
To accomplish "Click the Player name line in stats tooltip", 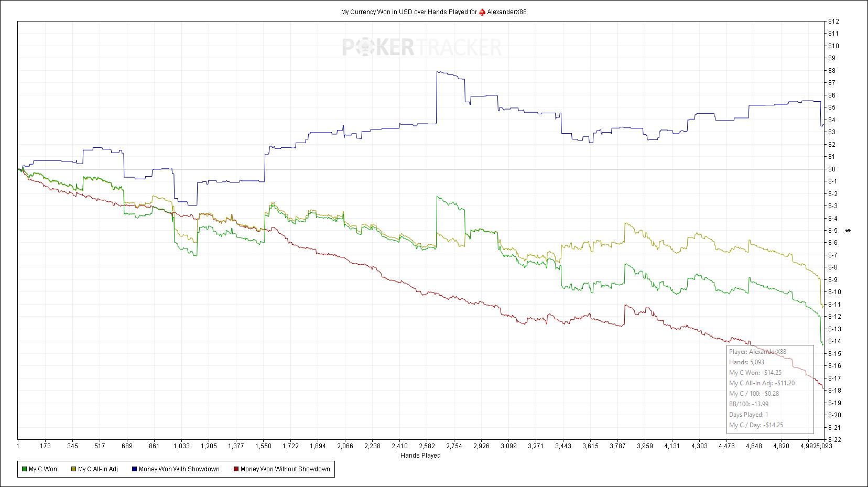I will click(757, 352).
